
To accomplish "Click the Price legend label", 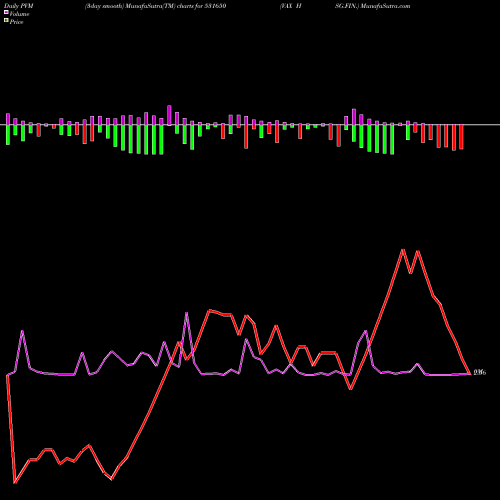I will [16, 22].
